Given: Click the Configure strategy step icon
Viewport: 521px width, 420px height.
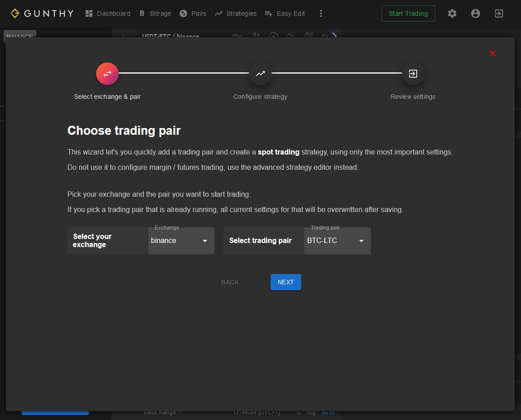Looking at the screenshot, I should click(x=260, y=74).
